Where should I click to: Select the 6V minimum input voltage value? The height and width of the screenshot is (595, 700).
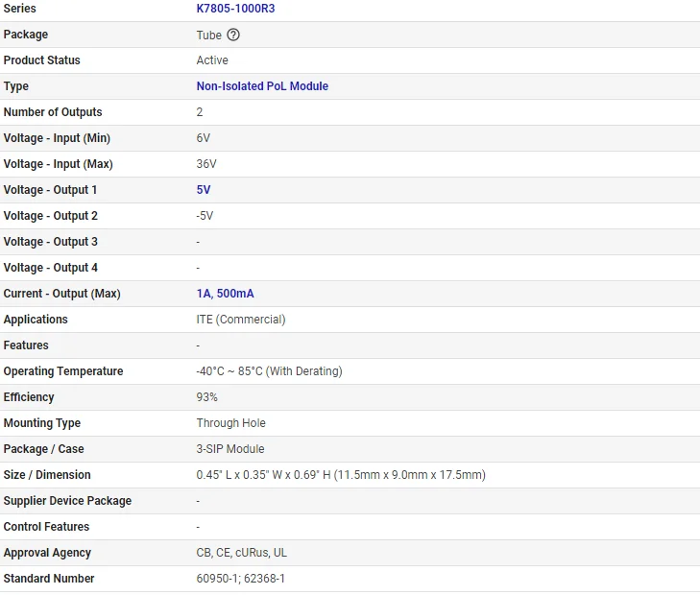(205, 138)
